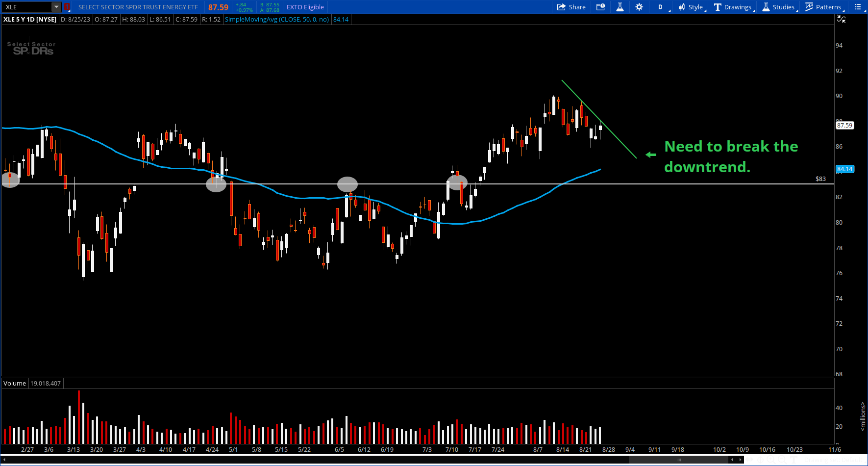Open the Style menu
The width and height of the screenshot is (868, 466).
692,7
